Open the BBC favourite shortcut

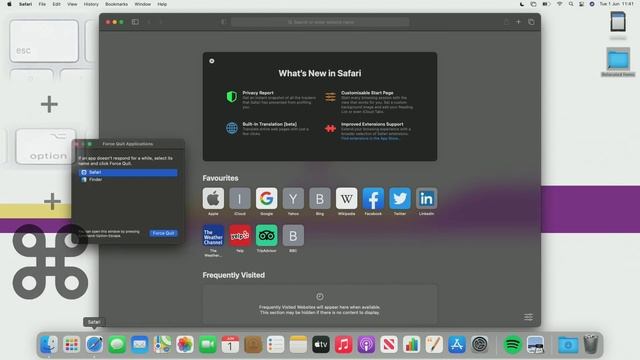[293, 236]
